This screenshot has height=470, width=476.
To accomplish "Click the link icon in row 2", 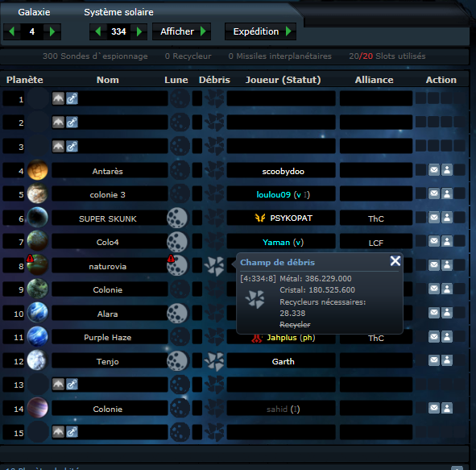I will point(72,123).
